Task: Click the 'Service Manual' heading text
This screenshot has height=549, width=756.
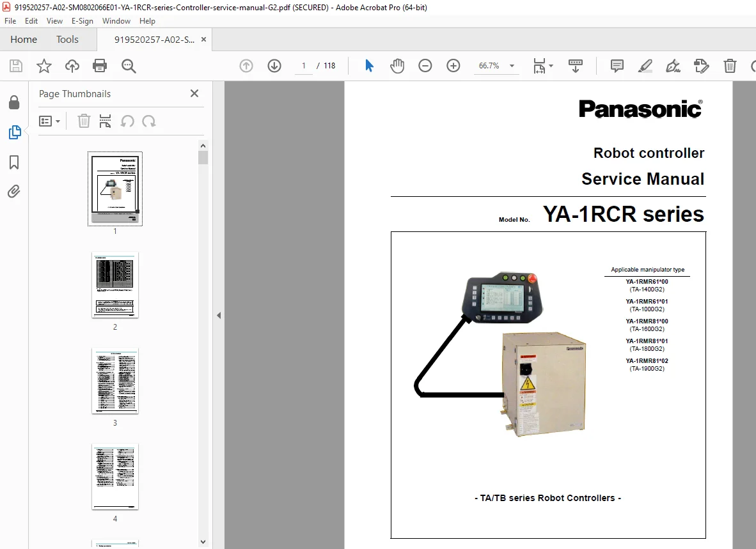Action: click(642, 179)
